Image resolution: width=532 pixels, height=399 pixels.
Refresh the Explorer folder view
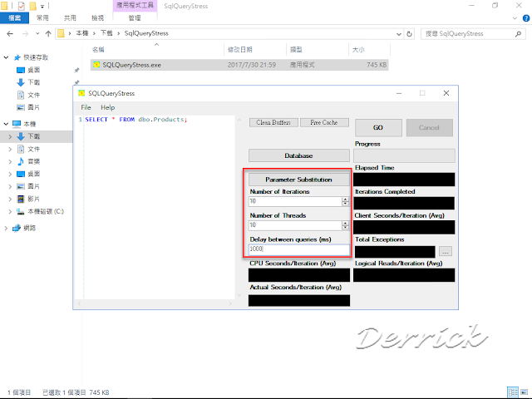click(410, 34)
